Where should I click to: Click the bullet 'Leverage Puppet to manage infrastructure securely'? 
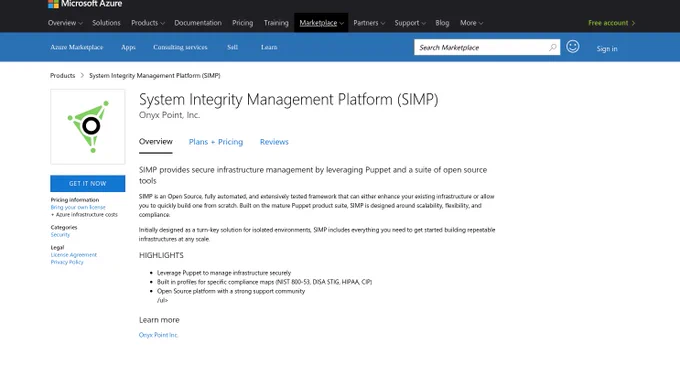(224, 273)
